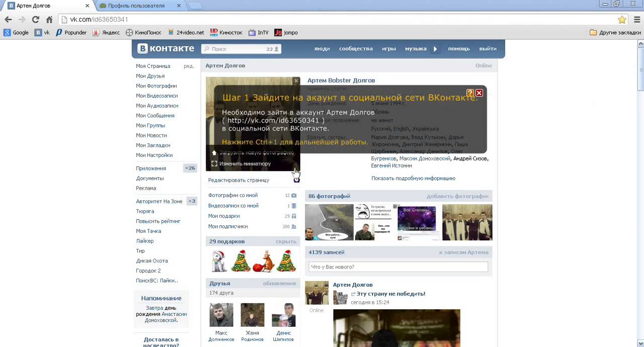
Task: Open Мои Настройки in sidebar
Action: point(154,155)
